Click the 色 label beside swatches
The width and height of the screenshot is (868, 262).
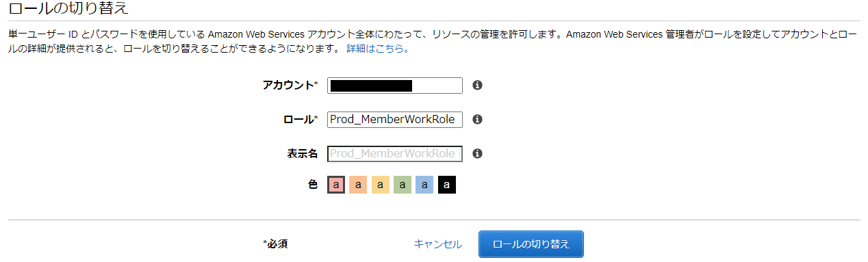[313, 185]
